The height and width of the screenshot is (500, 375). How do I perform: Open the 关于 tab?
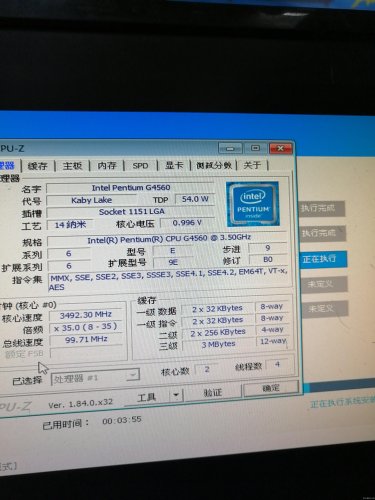(x=252, y=165)
